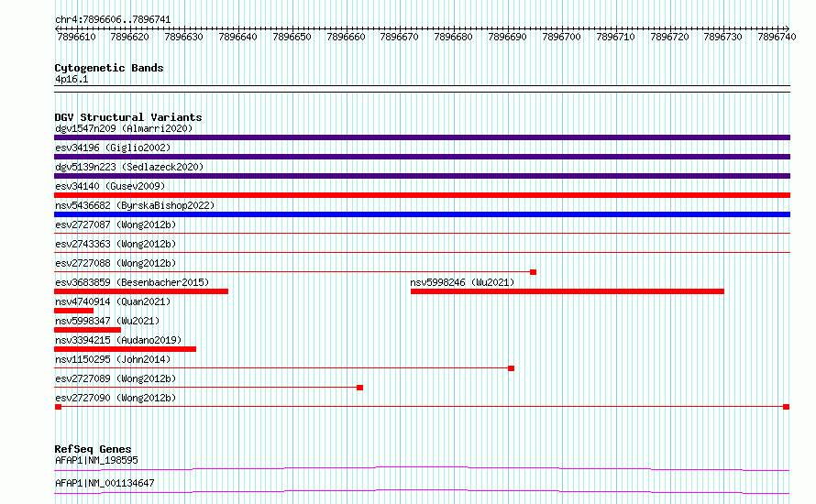Click the red bar under nsv3394215
This screenshot has width=816, height=504.
pyautogui.click(x=125, y=349)
